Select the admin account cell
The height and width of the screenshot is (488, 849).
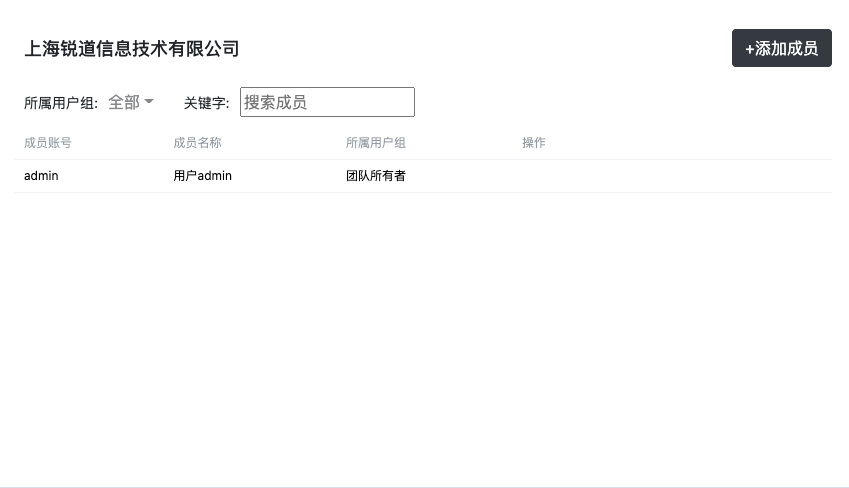(x=41, y=176)
